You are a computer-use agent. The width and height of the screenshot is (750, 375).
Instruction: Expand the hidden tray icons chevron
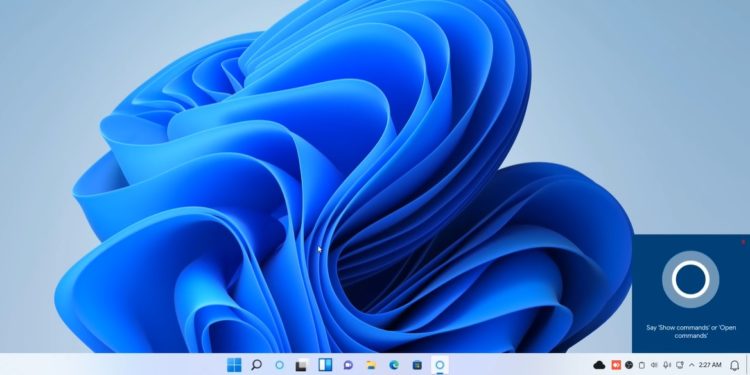click(x=692, y=365)
